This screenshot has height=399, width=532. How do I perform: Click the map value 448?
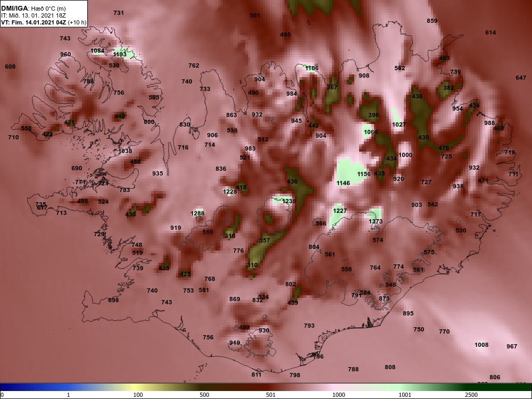(x=120, y=116)
